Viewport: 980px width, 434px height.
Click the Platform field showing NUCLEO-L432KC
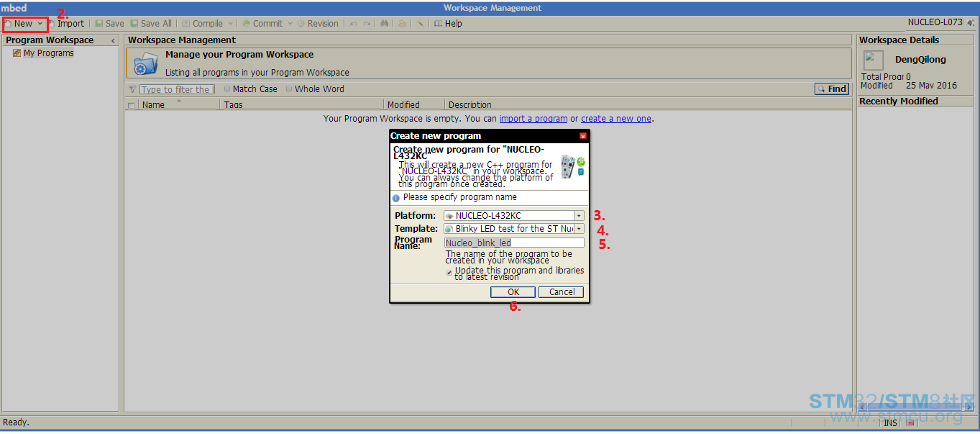[x=508, y=216]
